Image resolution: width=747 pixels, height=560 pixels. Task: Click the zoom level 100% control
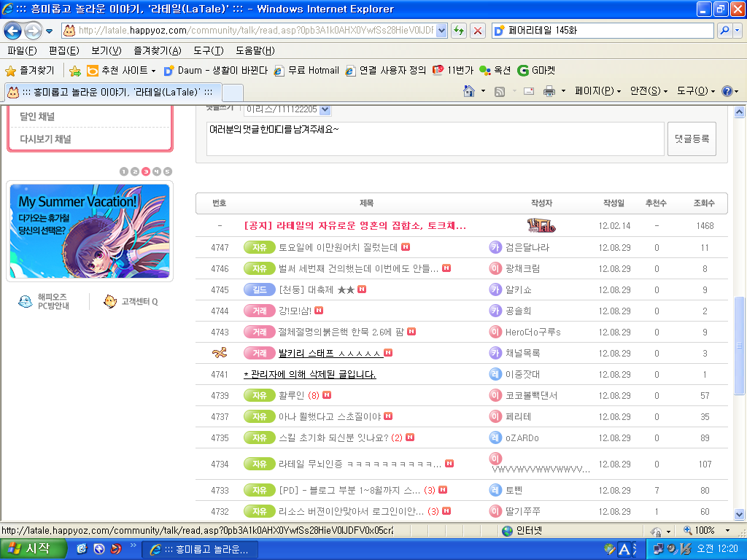coord(704,531)
